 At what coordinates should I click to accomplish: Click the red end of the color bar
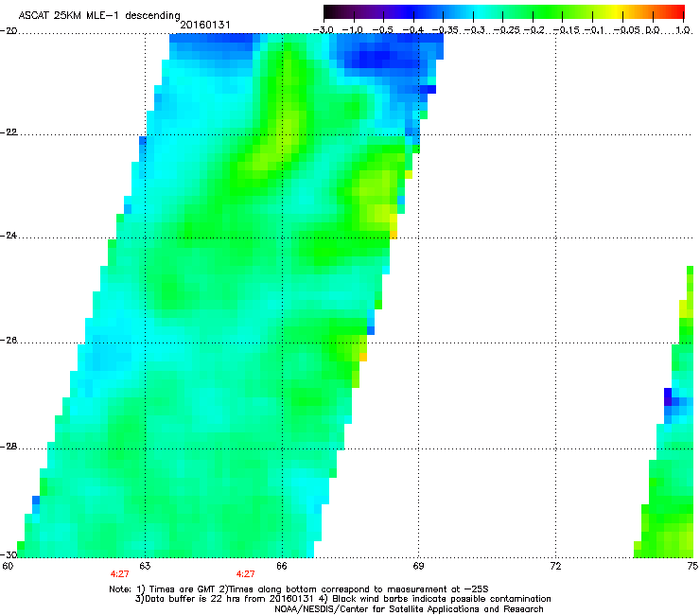pyautogui.click(x=678, y=11)
